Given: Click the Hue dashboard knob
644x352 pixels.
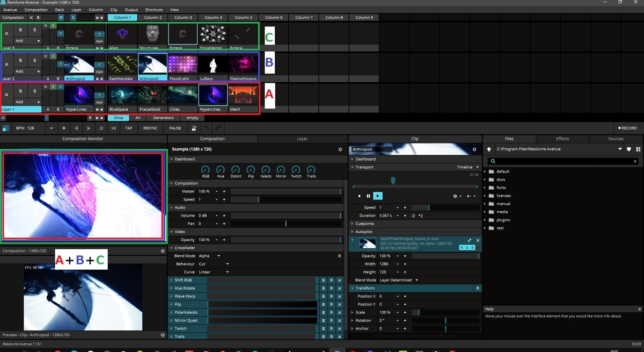Looking at the screenshot, I should coord(221,170).
